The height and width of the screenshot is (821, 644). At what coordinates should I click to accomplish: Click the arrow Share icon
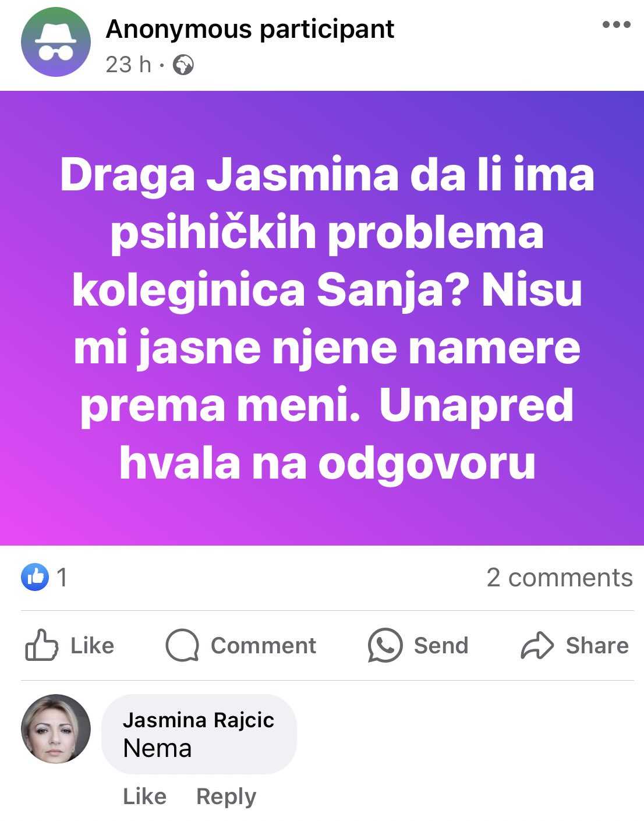(x=537, y=645)
